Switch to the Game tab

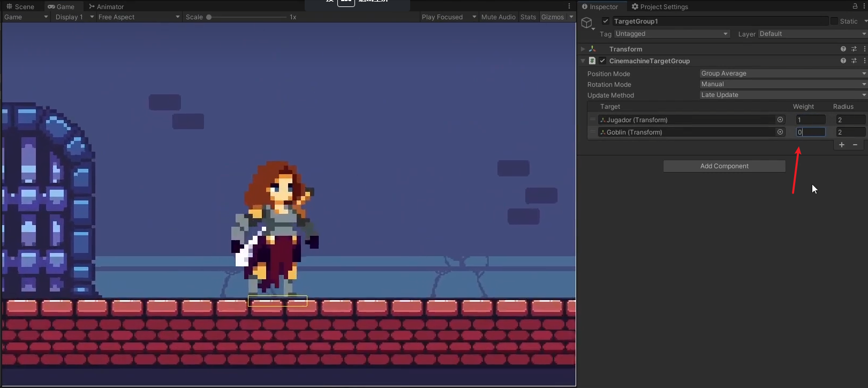pyautogui.click(x=61, y=6)
